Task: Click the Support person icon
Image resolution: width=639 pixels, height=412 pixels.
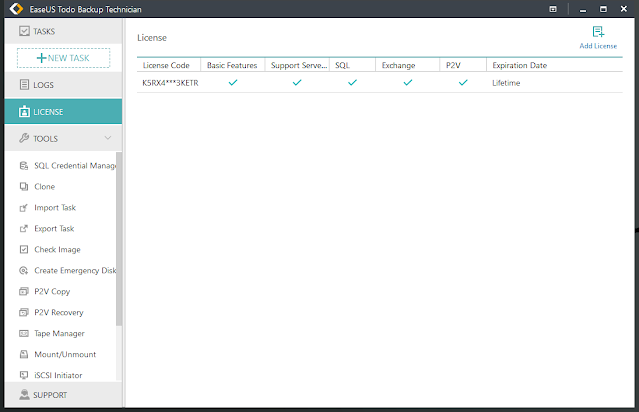Action: (x=24, y=394)
